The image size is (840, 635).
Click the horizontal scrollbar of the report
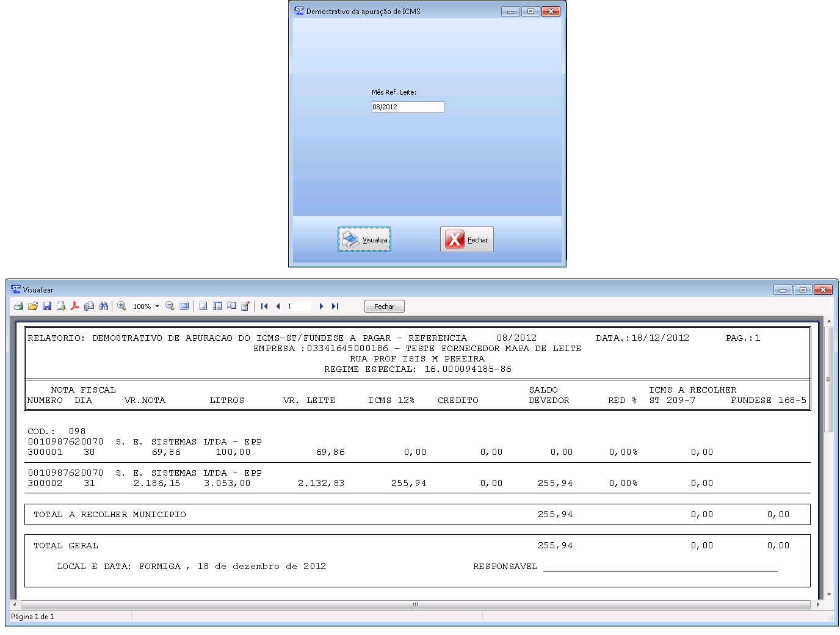pyautogui.click(x=415, y=604)
